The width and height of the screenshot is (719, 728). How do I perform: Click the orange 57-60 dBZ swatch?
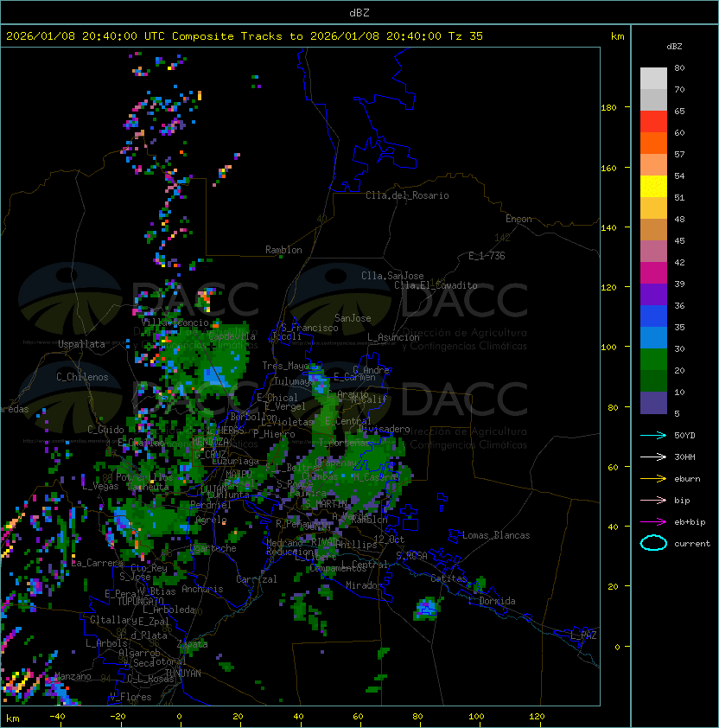tap(653, 143)
